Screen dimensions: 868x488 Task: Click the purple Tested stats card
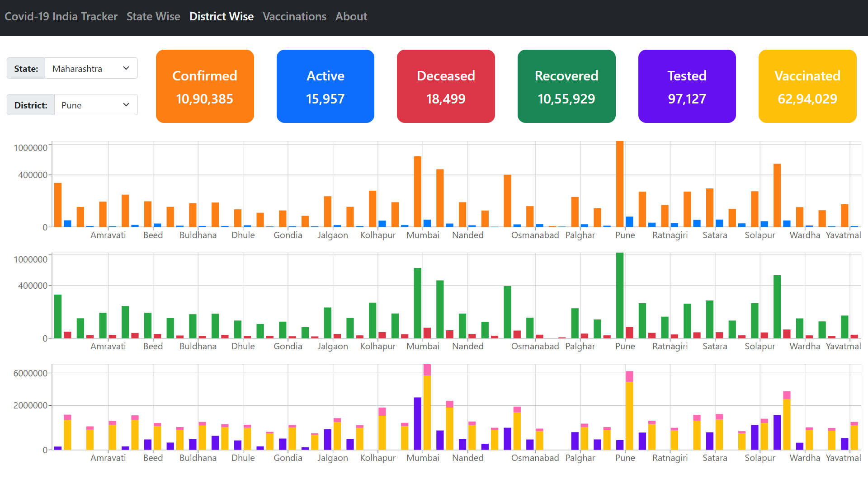point(687,86)
